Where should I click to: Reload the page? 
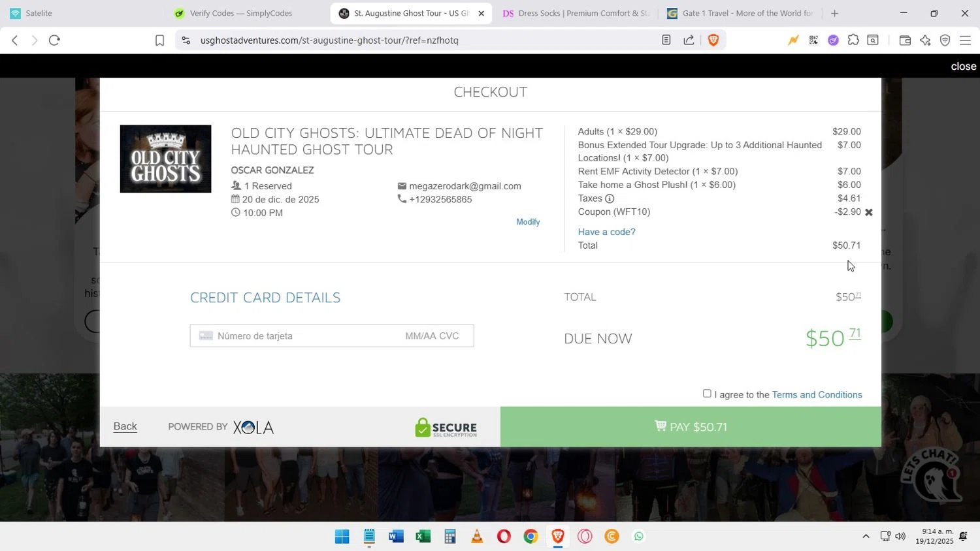coord(55,40)
